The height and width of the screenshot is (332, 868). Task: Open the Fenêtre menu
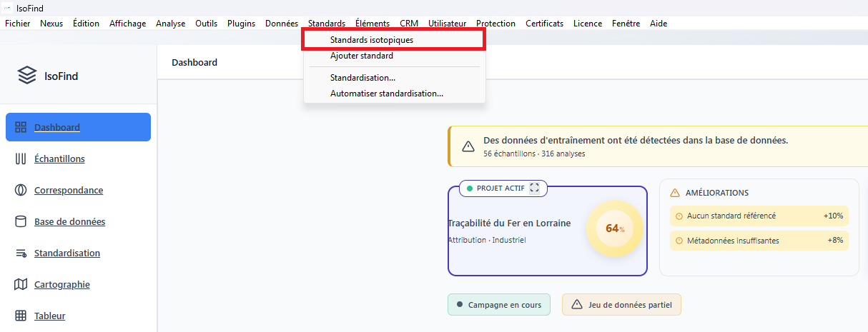626,24
